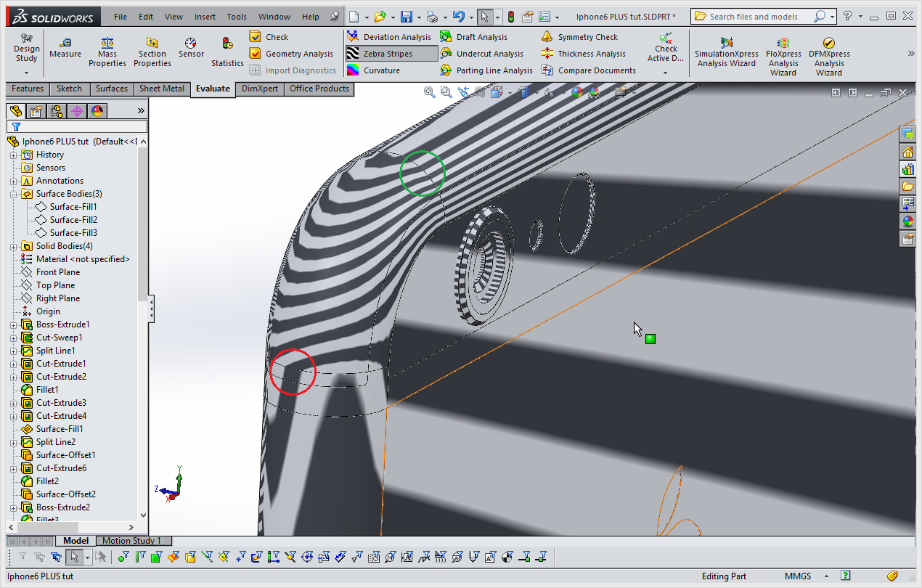Switch to the DimXpert tab

pos(260,89)
